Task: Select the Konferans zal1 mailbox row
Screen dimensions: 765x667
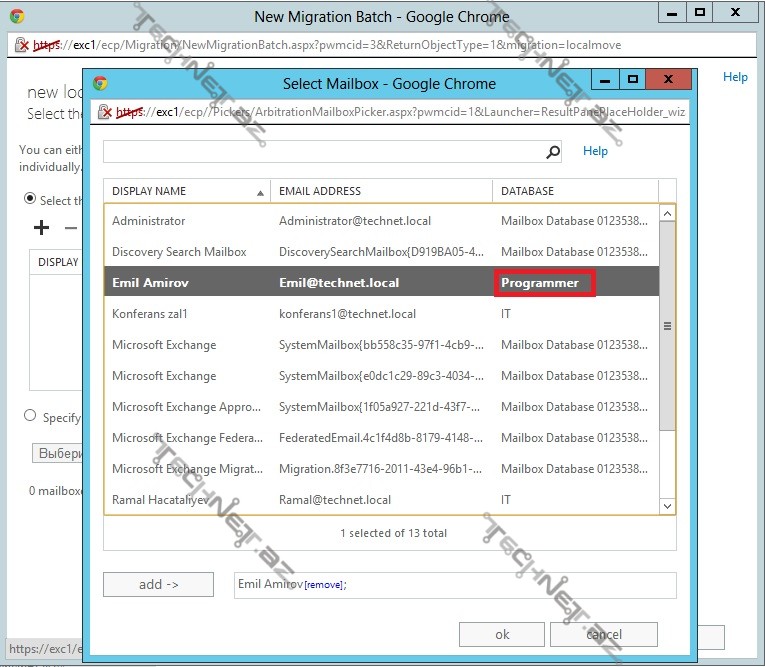Action: tap(380, 314)
